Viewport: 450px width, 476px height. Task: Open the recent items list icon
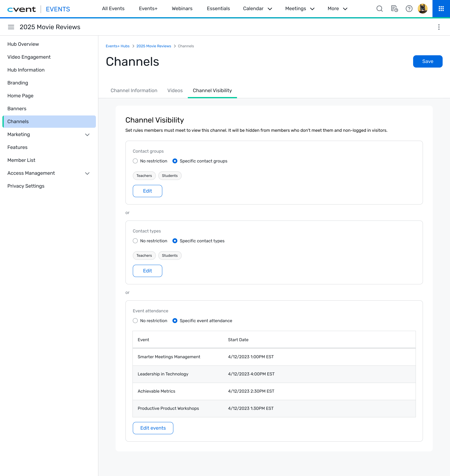click(394, 9)
